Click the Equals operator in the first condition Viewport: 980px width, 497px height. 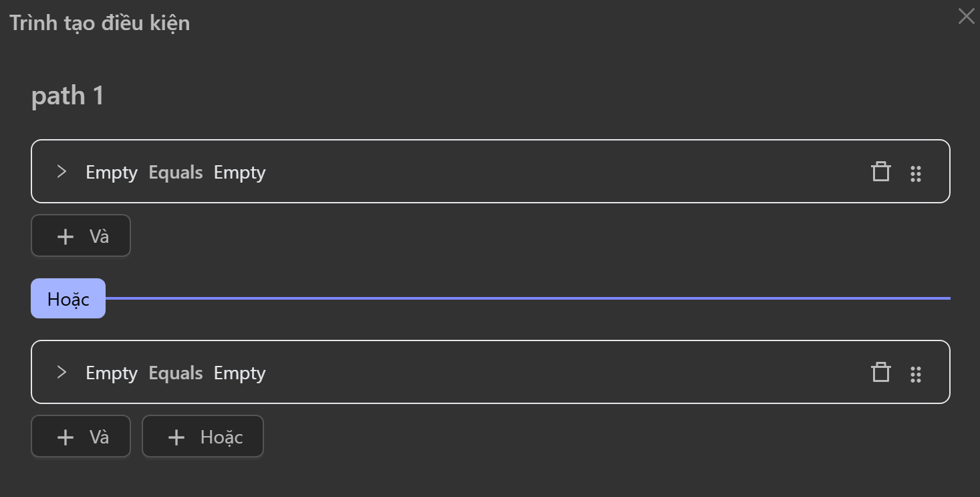(175, 172)
